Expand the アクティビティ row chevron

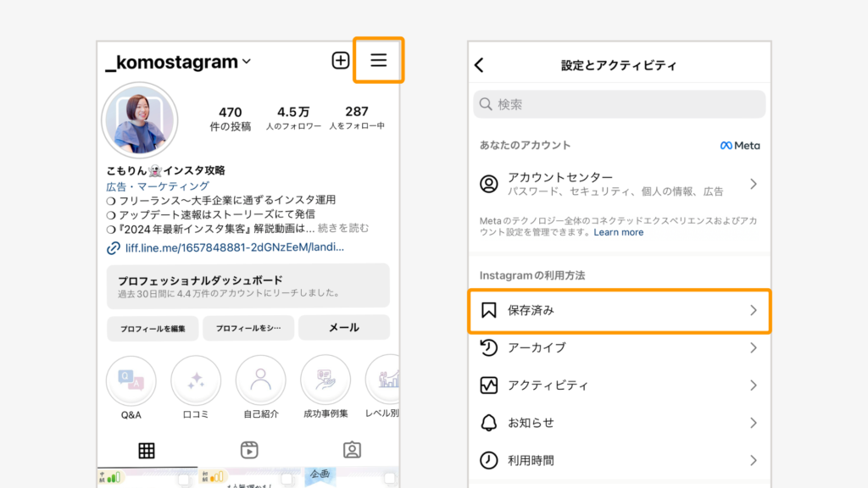click(754, 385)
